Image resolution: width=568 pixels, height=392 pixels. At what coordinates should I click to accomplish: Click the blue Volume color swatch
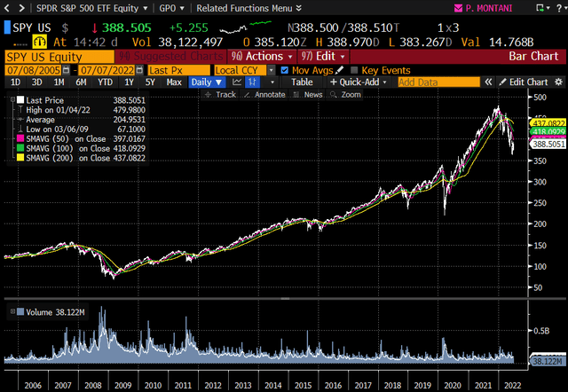coord(20,311)
